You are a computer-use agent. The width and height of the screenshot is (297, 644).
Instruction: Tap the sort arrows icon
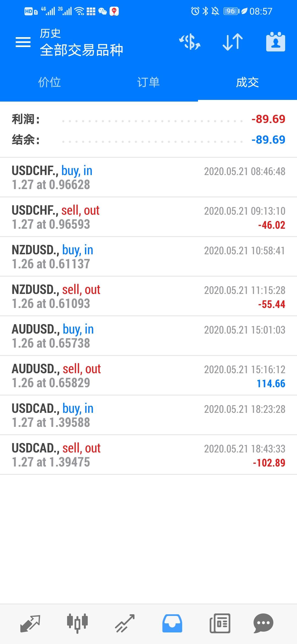232,42
